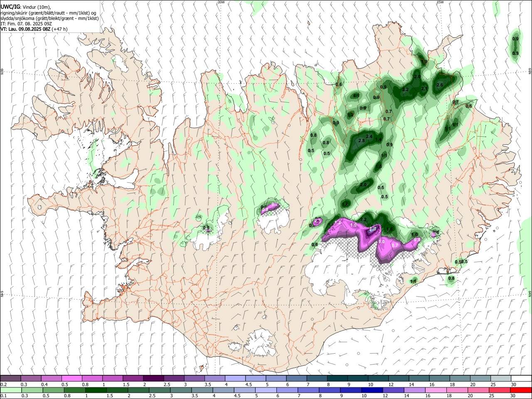The width and height of the screenshot is (532, 399).
Task: Click the darkest purple 2 swatch in top legend row
Action: click(153, 378)
